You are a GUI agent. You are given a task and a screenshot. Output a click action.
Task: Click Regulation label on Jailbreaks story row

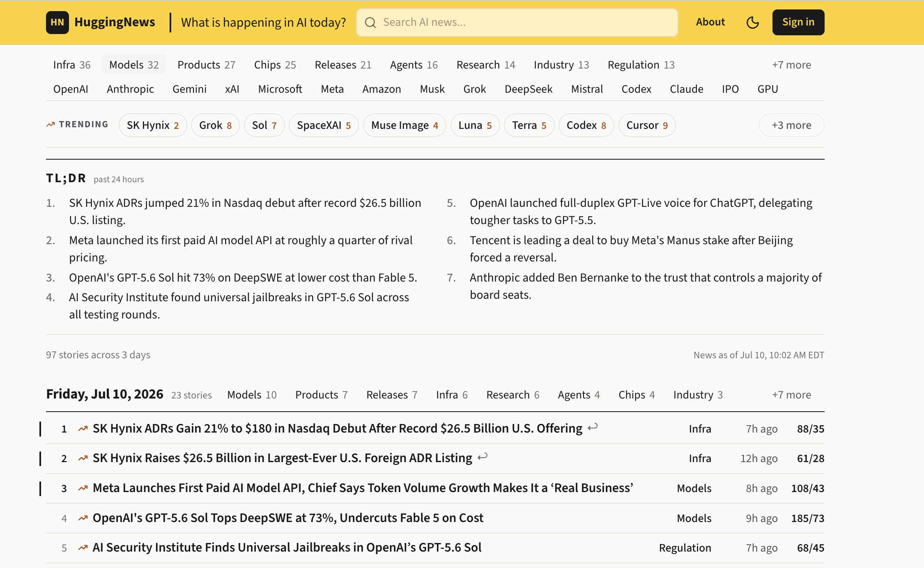point(685,548)
